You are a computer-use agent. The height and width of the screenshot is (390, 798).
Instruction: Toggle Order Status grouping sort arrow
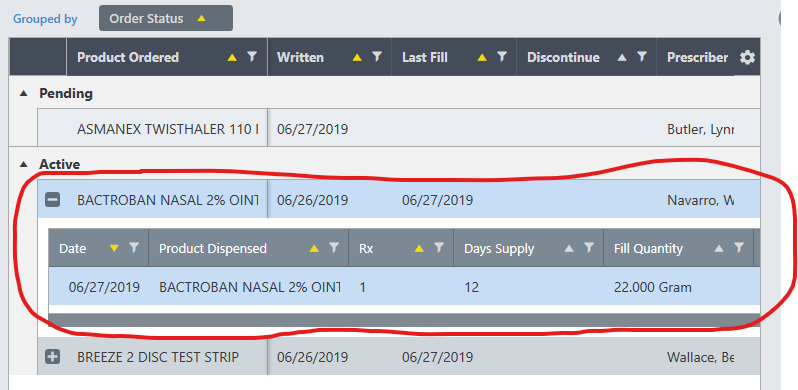[202, 18]
